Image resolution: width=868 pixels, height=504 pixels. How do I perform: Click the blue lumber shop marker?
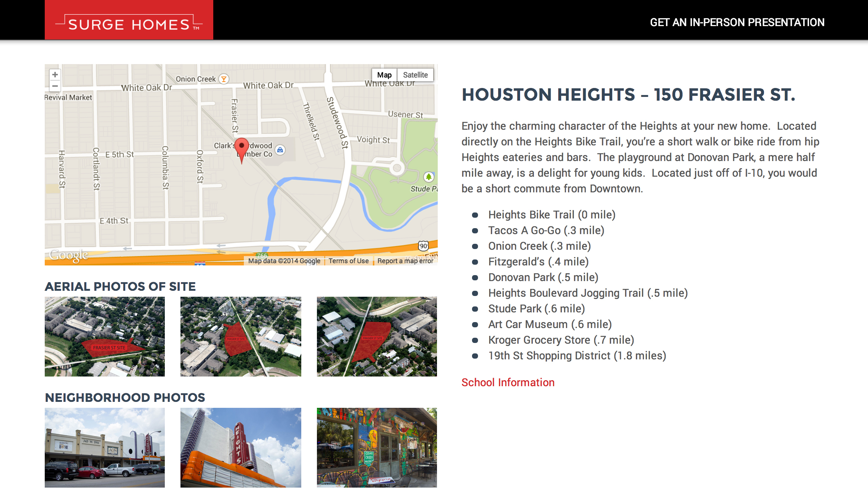280,150
